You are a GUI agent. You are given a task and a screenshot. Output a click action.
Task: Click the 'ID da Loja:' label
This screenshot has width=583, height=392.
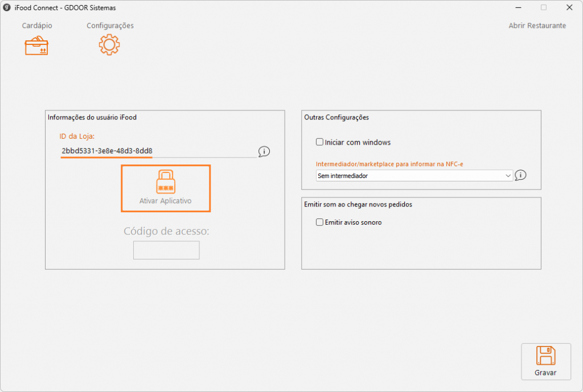[77, 137]
